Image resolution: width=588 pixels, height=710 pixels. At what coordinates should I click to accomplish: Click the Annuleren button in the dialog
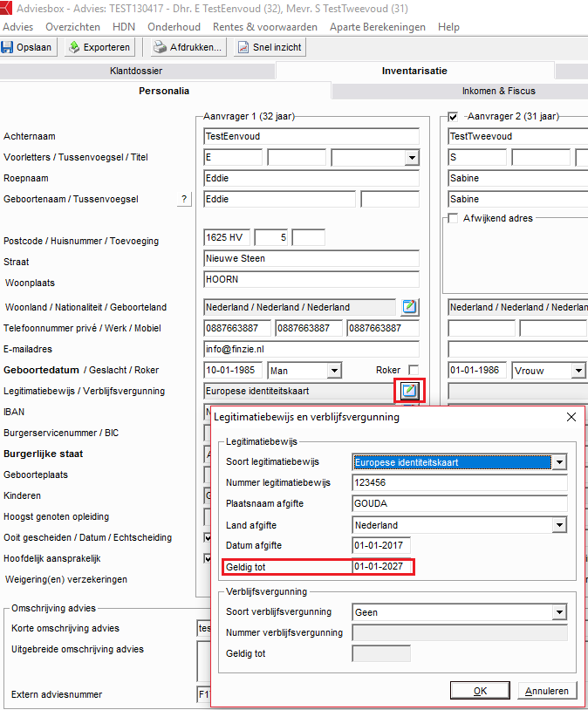[x=547, y=691]
